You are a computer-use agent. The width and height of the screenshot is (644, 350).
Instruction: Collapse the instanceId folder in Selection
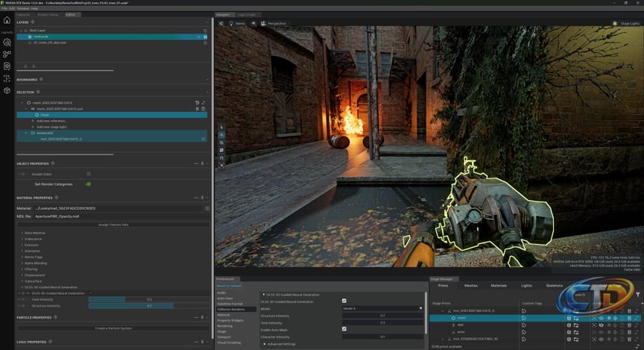coord(26,133)
